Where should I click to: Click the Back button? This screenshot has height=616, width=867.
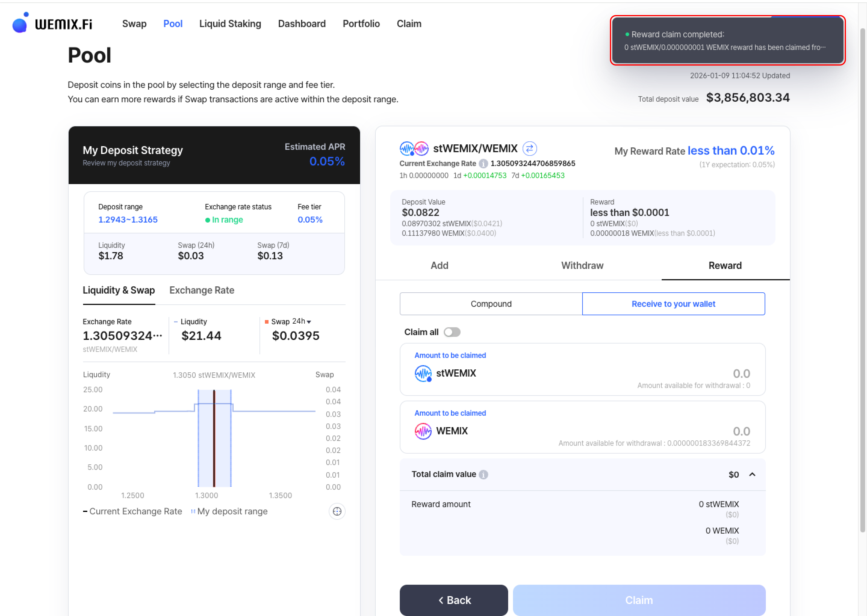[x=454, y=600]
